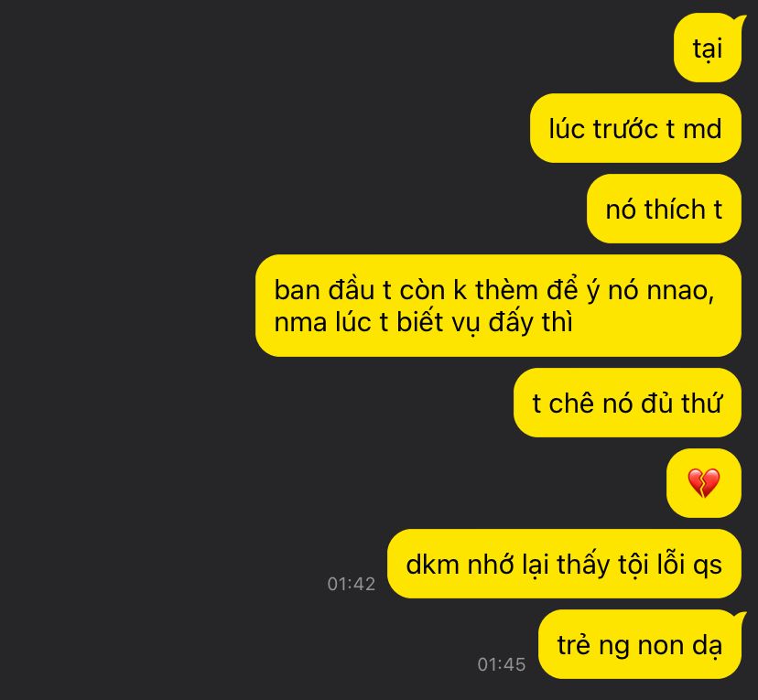The width and height of the screenshot is (758, 700).
Task: Tap the "dkm nhớ lại thấy tội lỗi" message
Action: point(564,564)
